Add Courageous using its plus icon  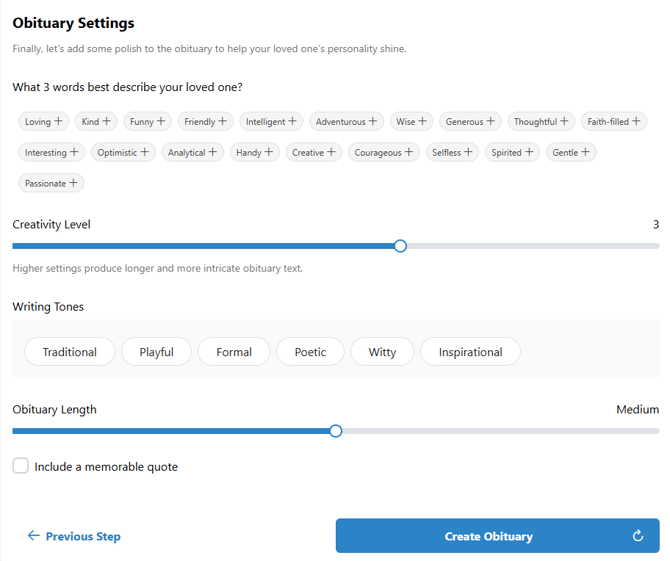(409, 152)
